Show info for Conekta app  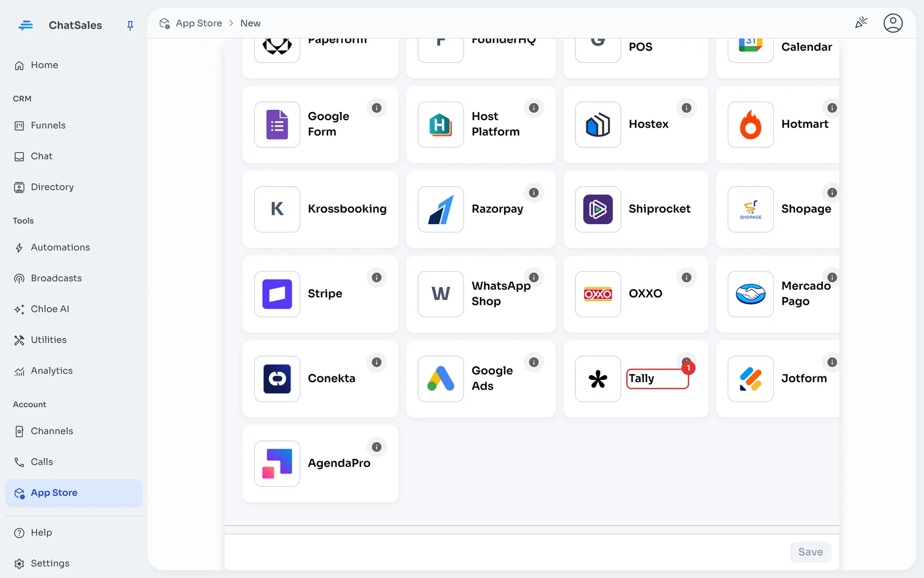pos(377,362)
